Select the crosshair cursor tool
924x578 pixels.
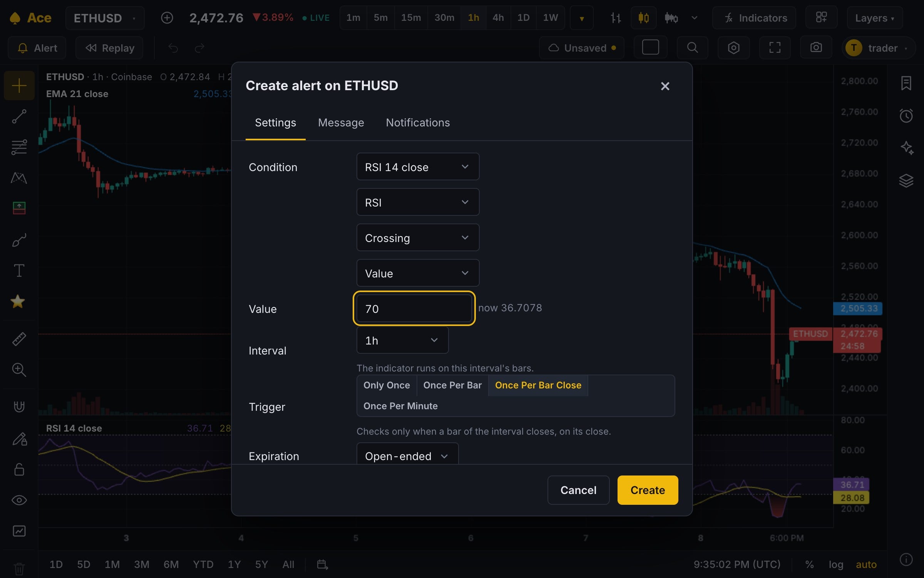tap(19, 85)
